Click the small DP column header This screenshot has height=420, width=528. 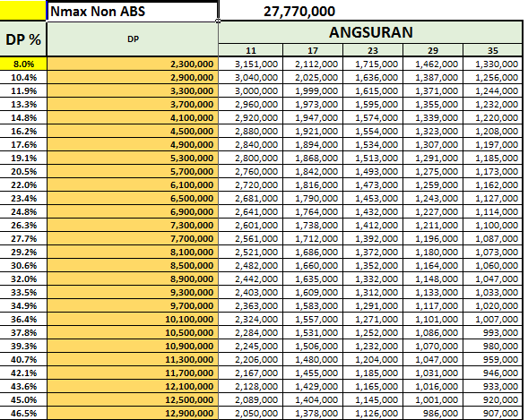click(x=133, y=39)
